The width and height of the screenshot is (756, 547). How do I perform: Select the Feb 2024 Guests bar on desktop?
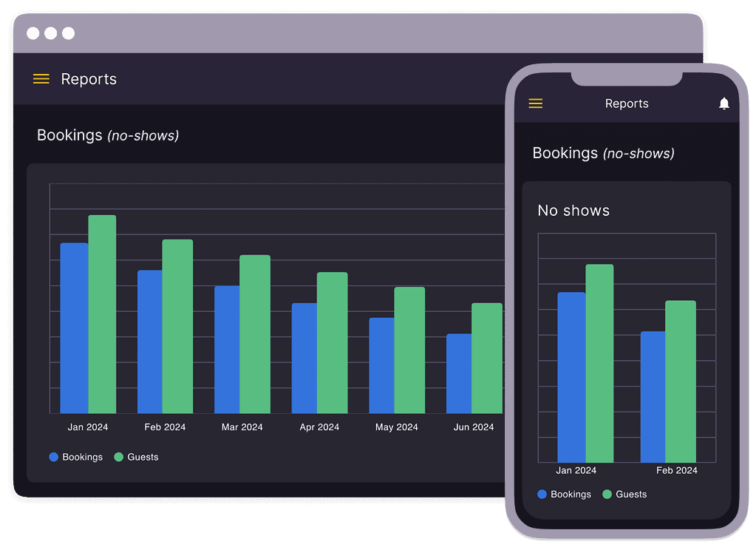coord(178,326)
